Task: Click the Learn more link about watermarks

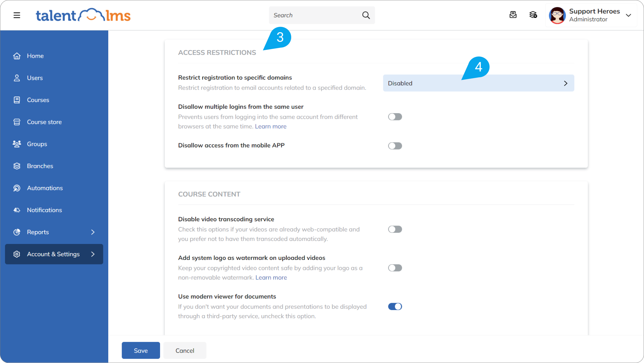Action: pyautogui.click(x=271, y=277)
